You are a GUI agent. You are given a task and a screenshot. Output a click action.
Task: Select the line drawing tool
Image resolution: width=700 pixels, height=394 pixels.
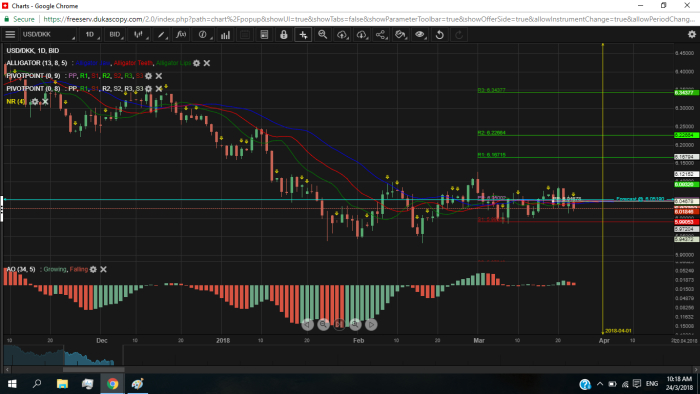click(x=161, y=34)
